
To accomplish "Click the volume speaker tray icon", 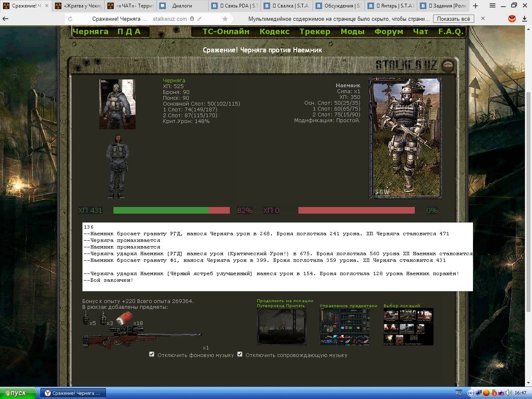I will click(509, 393).
